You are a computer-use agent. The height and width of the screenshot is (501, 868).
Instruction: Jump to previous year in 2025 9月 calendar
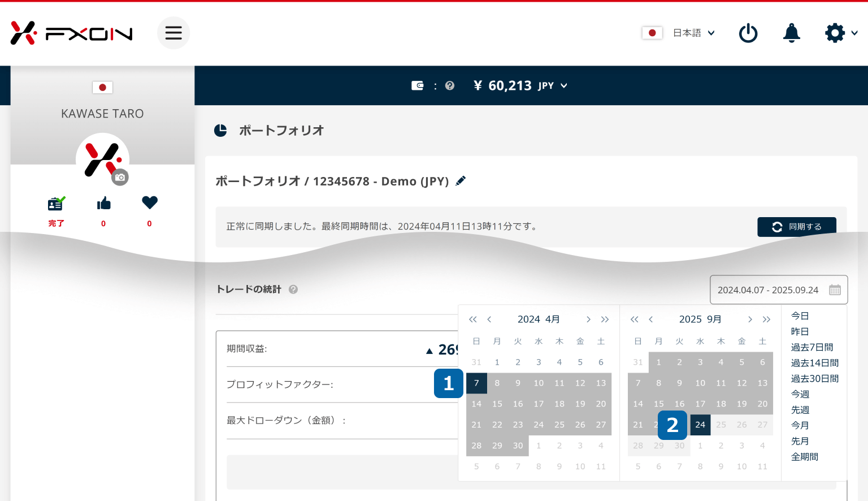pyautogui.click(x=635, y=319)
